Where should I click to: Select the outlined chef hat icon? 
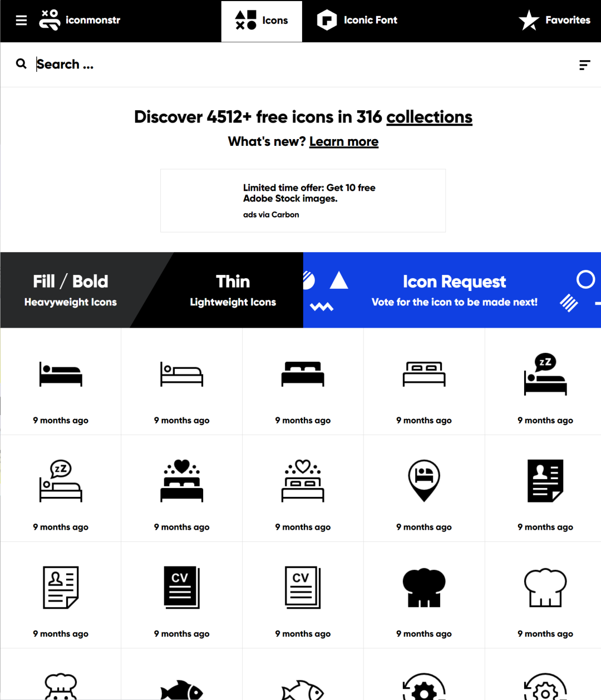(545, 587)
